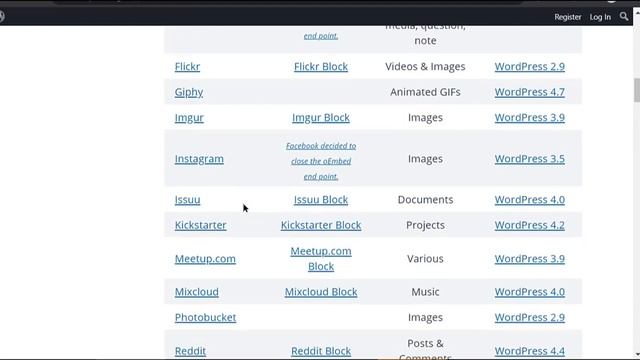This screenshot has height=360, width=640.
Task: Open WordPress 3.9 link in Meetup.com row
Action: click(530, 259)
